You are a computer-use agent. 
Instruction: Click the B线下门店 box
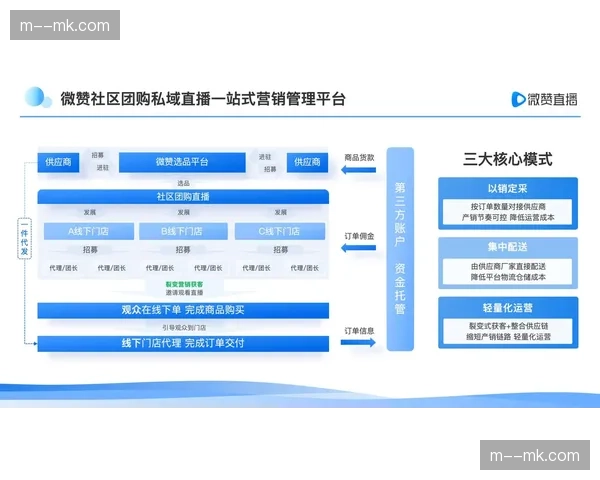point(183,231)
